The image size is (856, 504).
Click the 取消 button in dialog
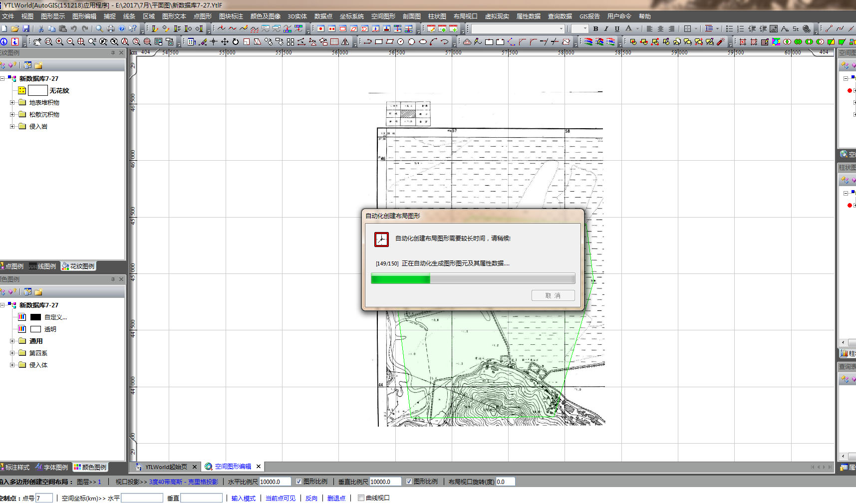(553, 295)
